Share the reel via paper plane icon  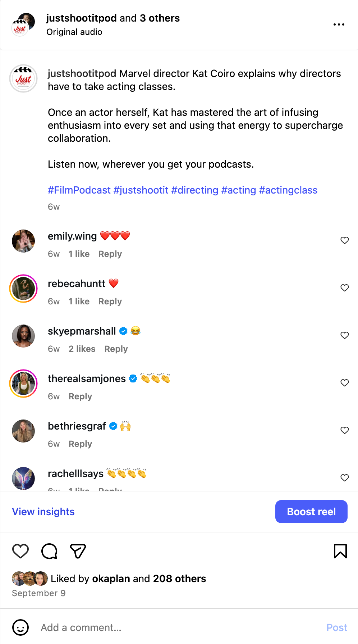(x=78, y=551)
